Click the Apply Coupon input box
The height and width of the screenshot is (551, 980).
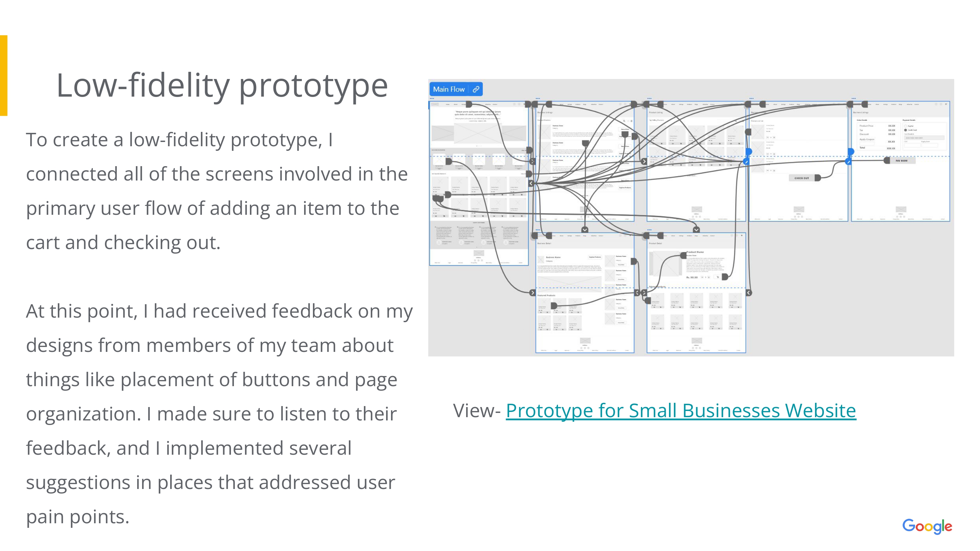coord(867,143)
